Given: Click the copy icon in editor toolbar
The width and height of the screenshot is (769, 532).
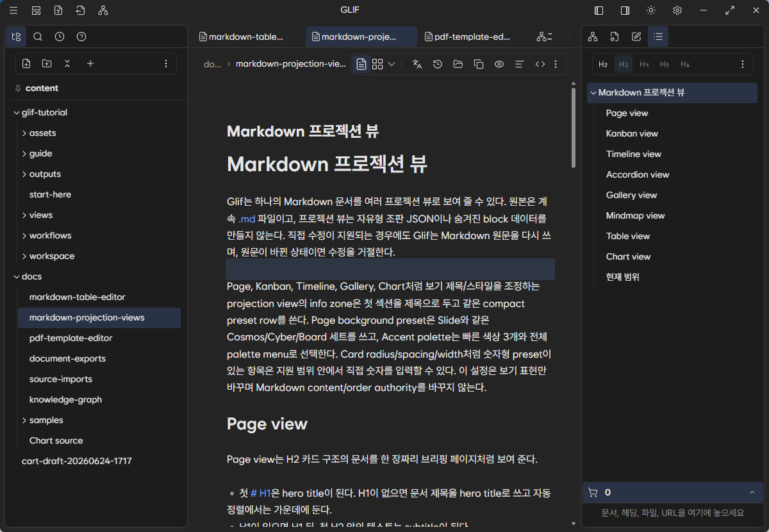Looking at the screenshot, I should tap(478, 64).
